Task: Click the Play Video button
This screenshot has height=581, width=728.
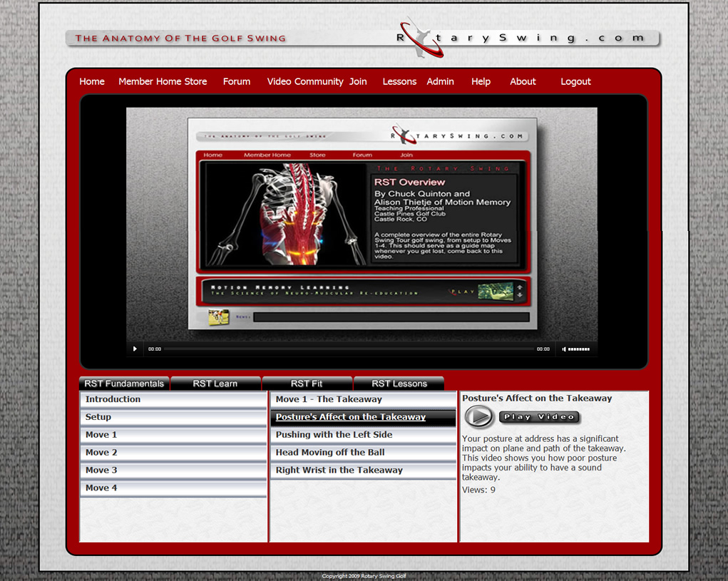Action: [540, 417]
